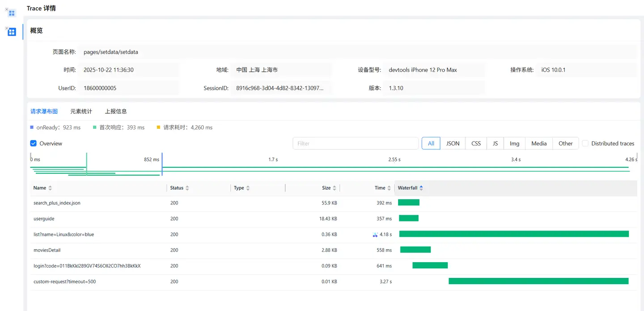Uncheck the Overview checkbox
The image size is (644, 311).
click(34, 144)
